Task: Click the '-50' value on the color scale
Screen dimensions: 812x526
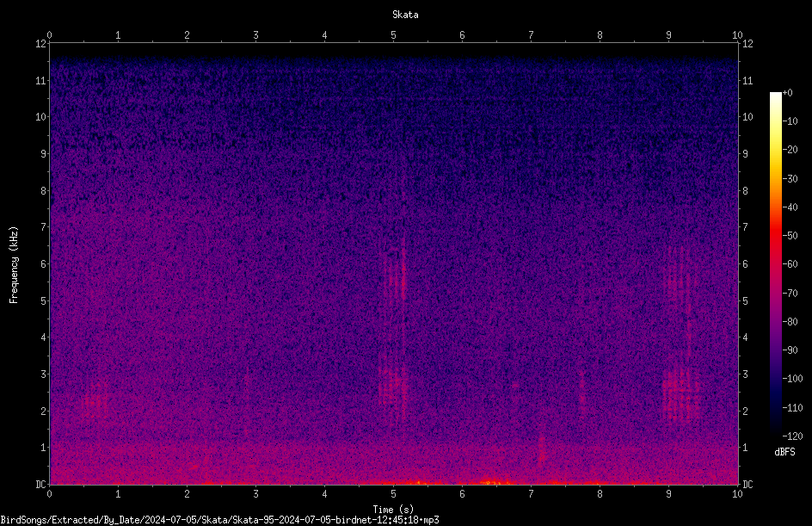Action: 790,236
